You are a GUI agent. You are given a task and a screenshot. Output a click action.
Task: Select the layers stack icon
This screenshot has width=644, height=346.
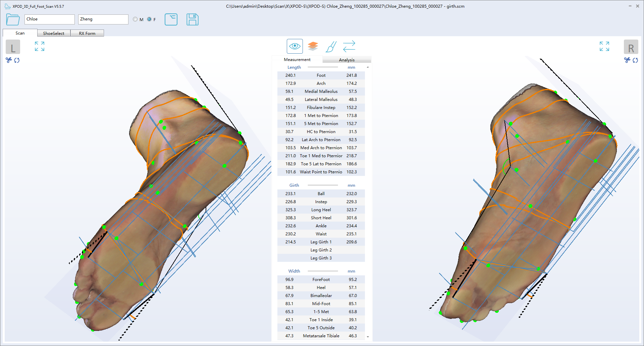pos(313,46)
